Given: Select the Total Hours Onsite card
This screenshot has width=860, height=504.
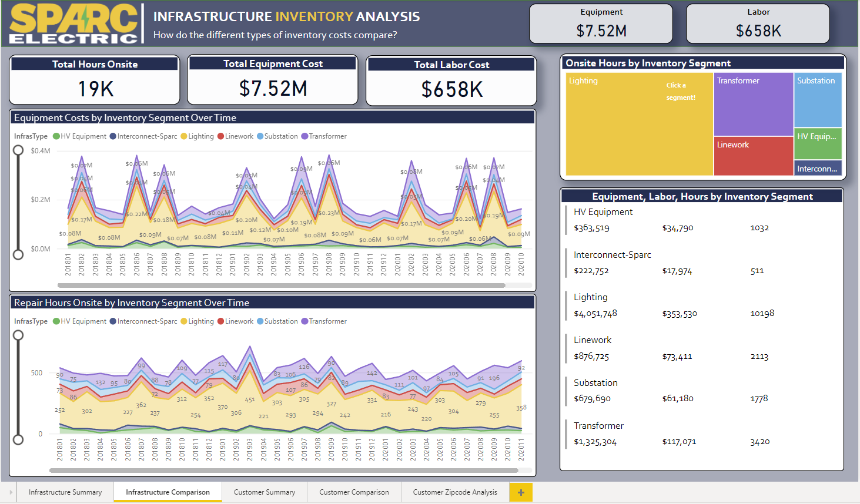Looking at the screenshot, I should (x=95, y=80).
